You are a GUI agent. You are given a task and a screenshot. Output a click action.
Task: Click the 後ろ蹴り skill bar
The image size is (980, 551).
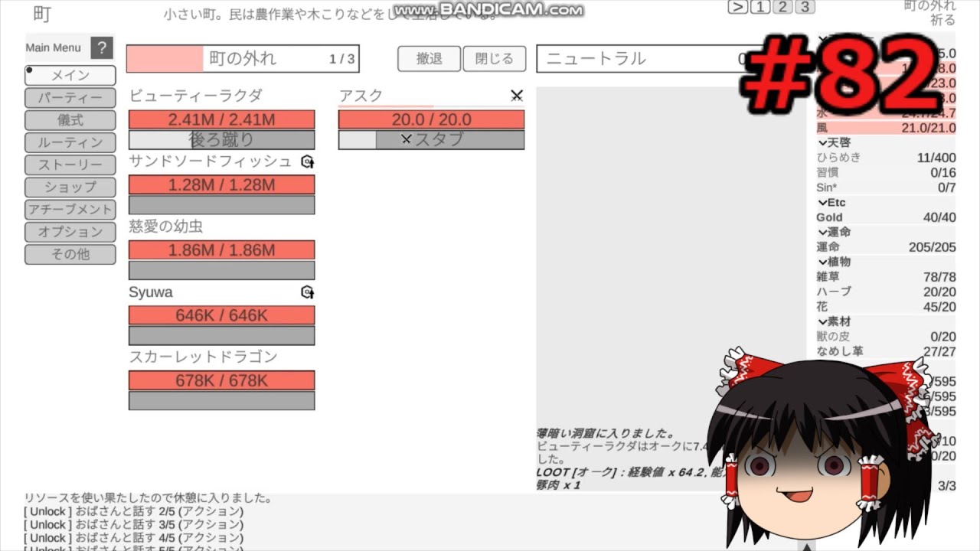click(221, 140)
